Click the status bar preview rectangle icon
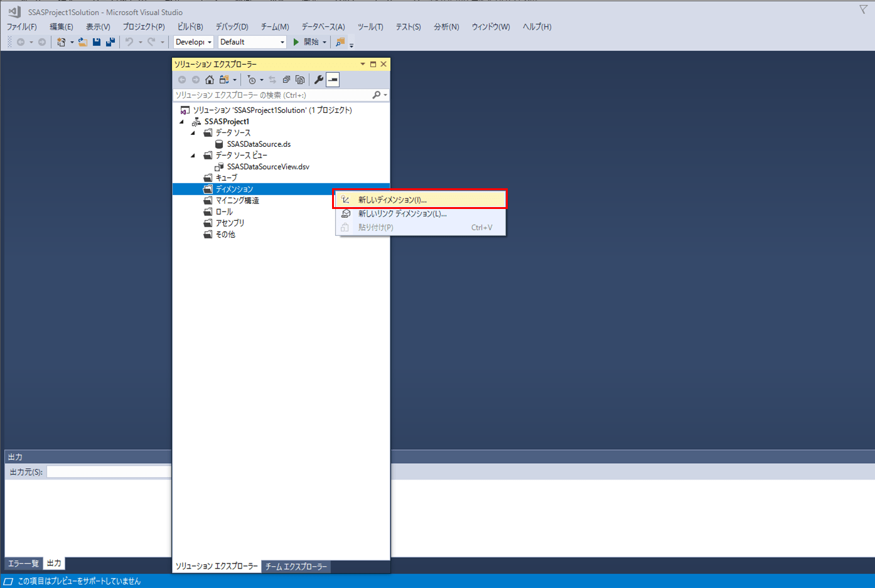 point(8,582)
